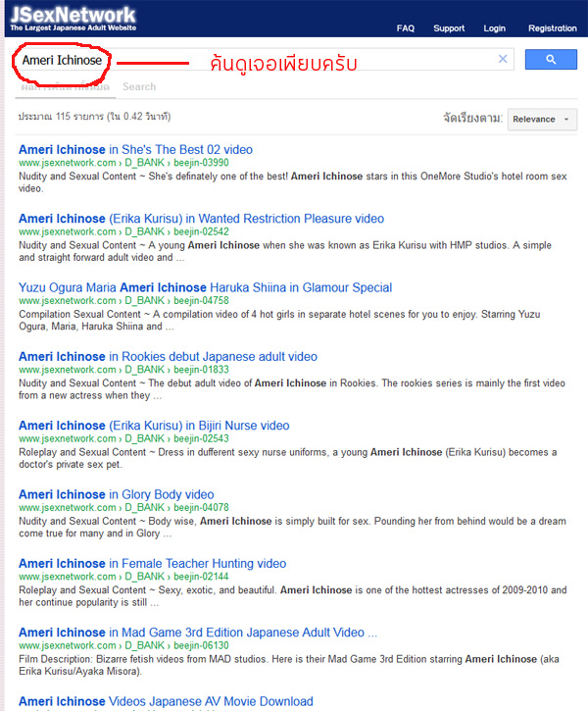The height and width of the screenshot is (711, 588).
Task: Click into the search input field
Action: [265, 60]
